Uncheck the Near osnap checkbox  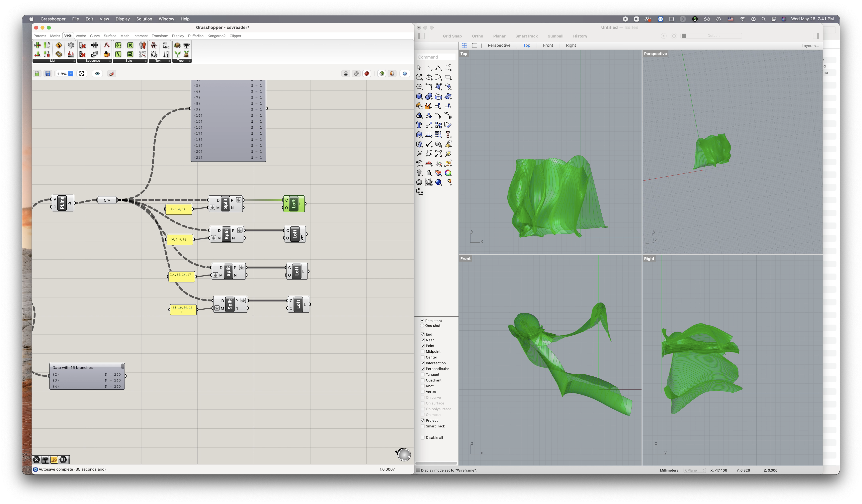(x=423, y=340)
